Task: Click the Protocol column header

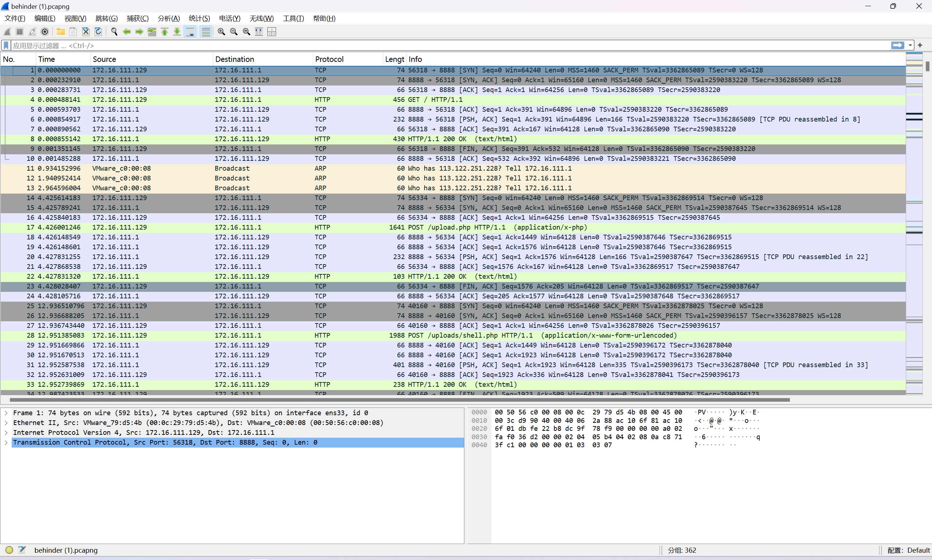Action: point(329,59)
